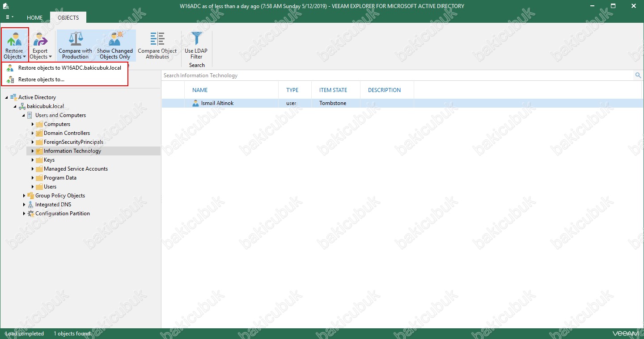Expand the Group Policy Objects node
Screen dimensions: 644x339
pyautogui.click(x=24, y=196)
